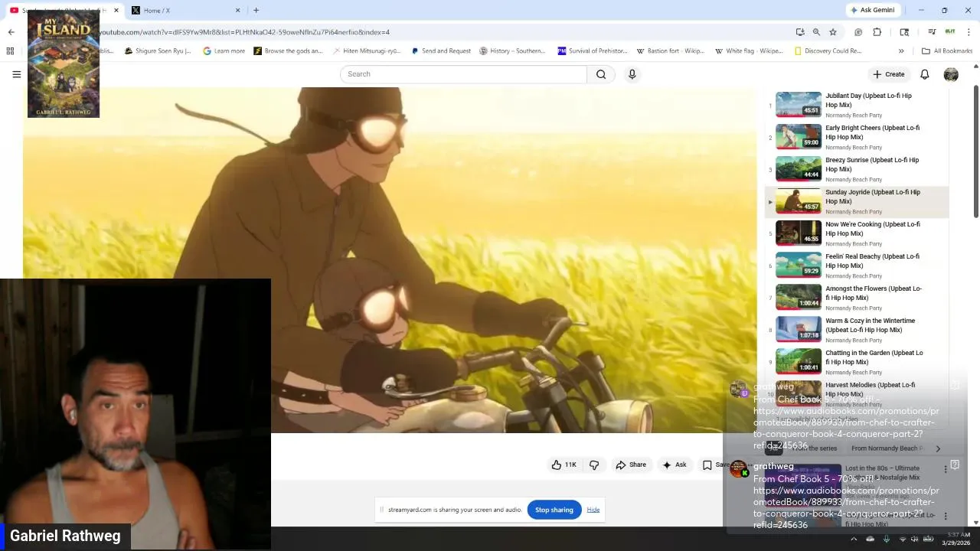The image size is (980, 551).
Task: Open volume speaker icon in system tray
Action: 915,539
